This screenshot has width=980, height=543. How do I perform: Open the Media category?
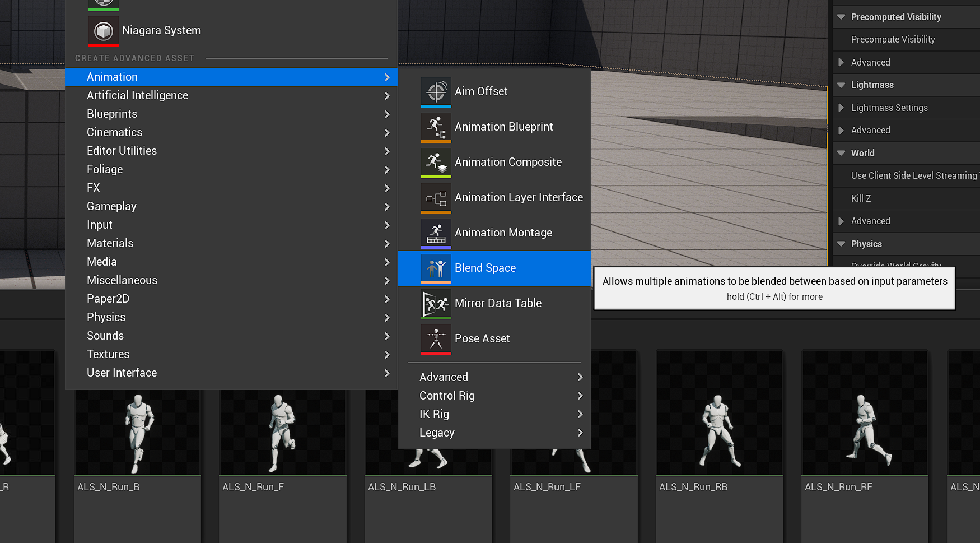231,262
